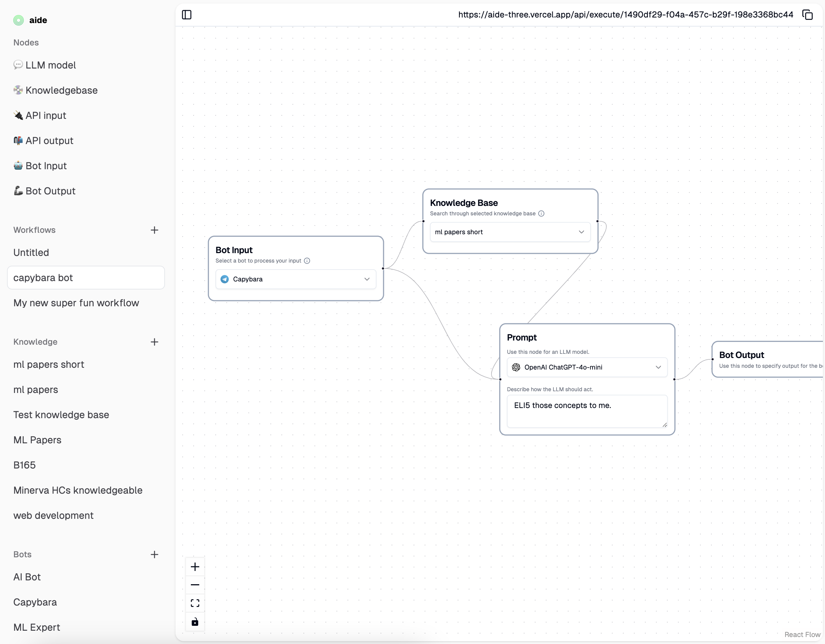Open the ml papers short dropdown

510,232
